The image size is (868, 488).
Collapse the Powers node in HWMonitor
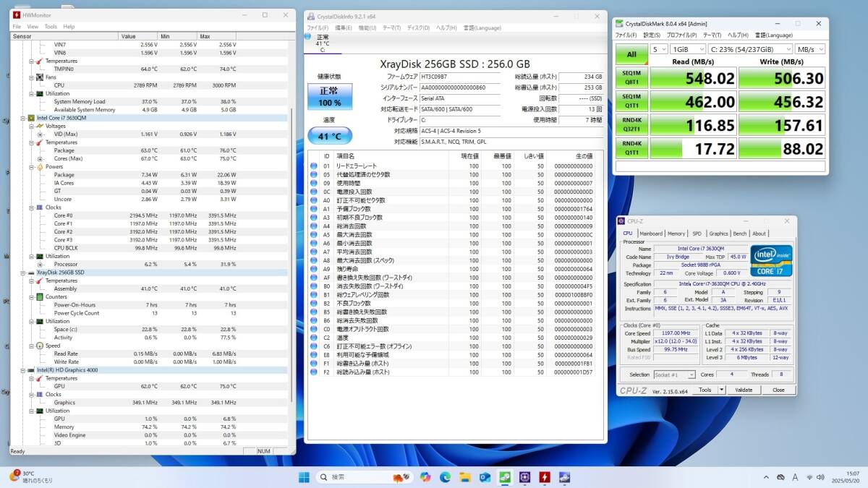[31, 167]
